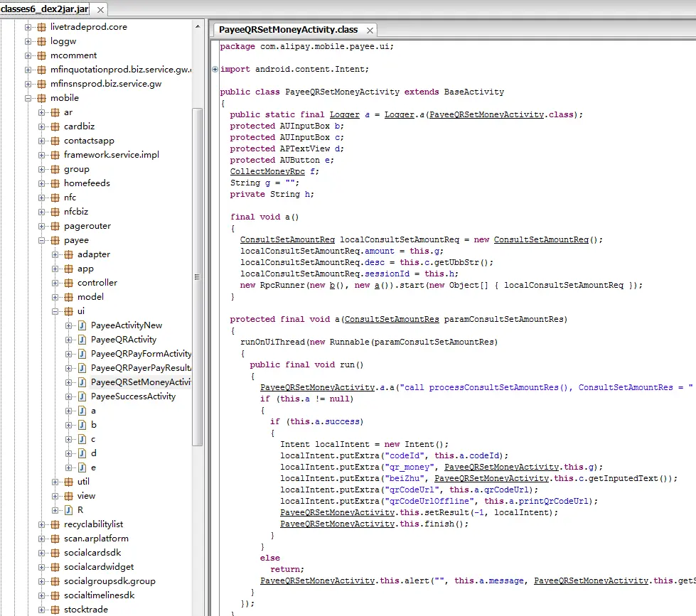Click the PayeeQRPayFormActivity class file icon
The height and width of the screenshot is (616, 696).
click(82, 354)
